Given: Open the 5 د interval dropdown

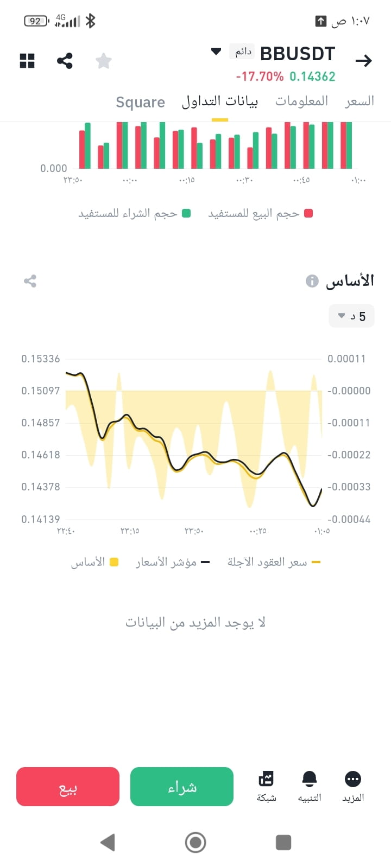Looking at the screenshot, I should tap(351, 316).
